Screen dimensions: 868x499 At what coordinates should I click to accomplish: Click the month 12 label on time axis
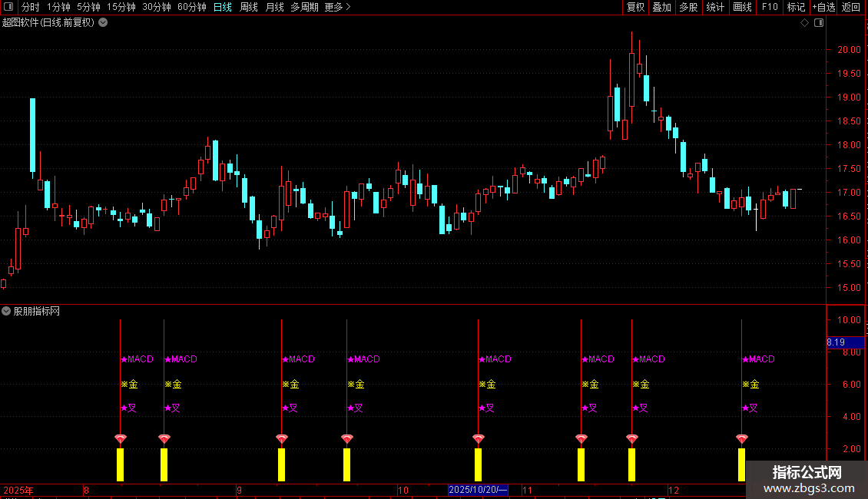[x=673, y=490]
